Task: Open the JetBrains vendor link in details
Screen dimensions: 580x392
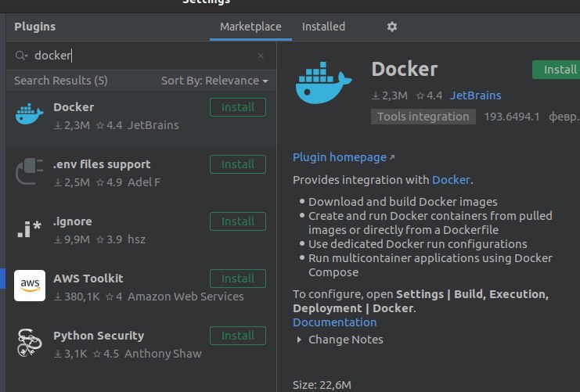Action: pyautogui.click(x=475, y=95)
